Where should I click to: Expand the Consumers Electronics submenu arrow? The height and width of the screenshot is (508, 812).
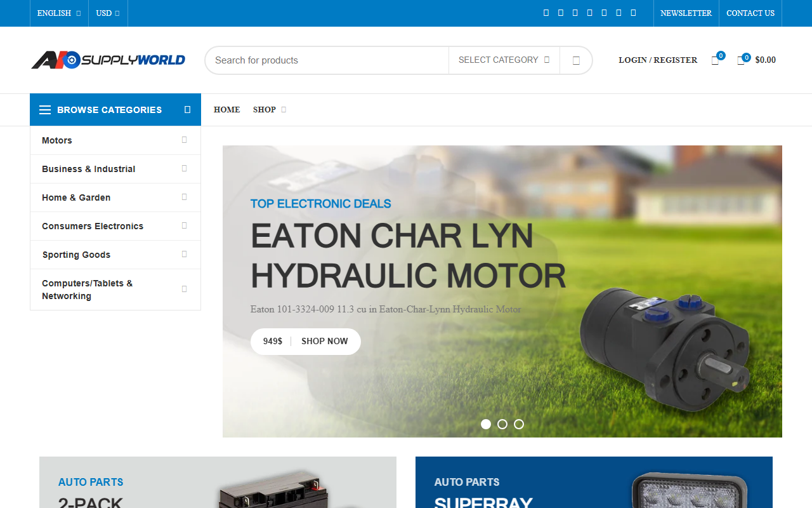(185, 226)
